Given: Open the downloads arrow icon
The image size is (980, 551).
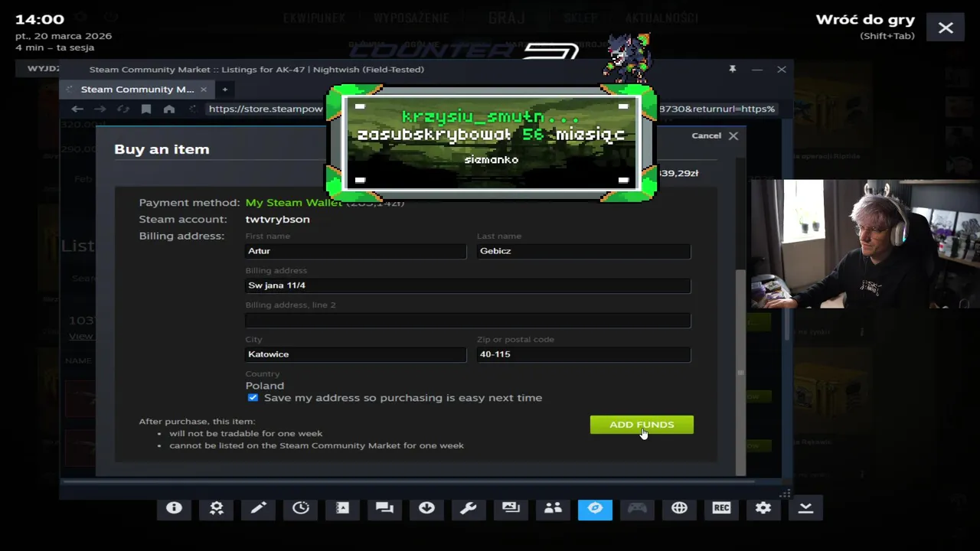Looking at the screenshot, I should (427, 508).
